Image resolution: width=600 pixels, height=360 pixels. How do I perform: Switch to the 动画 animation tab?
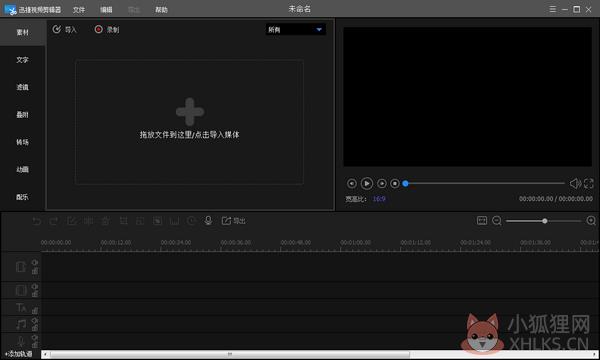tap(23, 169)
